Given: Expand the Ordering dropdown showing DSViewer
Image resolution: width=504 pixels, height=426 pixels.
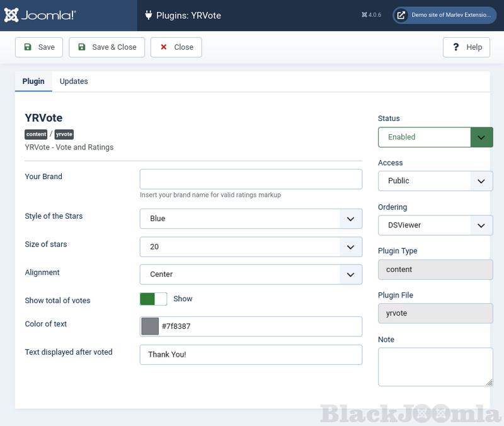Looking at the screenshot, I should [435, 225].
